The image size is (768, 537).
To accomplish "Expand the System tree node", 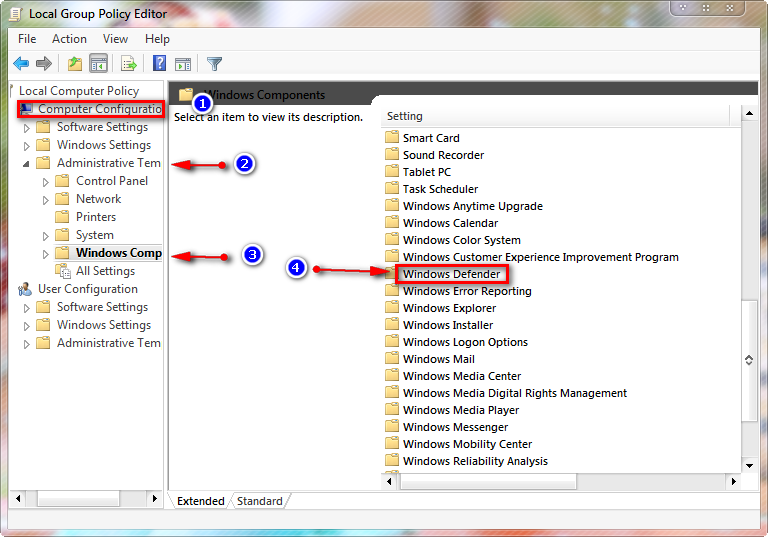I will tap(46, 236).
